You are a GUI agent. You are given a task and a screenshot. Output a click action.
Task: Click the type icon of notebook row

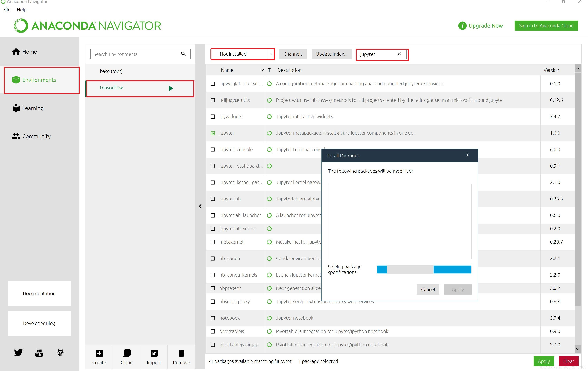269,318
